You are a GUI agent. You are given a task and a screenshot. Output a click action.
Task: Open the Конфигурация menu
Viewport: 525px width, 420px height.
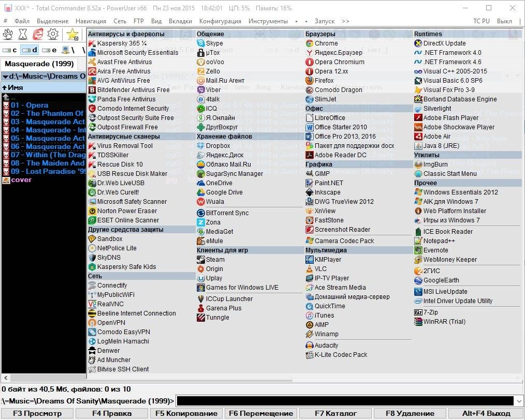[220, 21]
